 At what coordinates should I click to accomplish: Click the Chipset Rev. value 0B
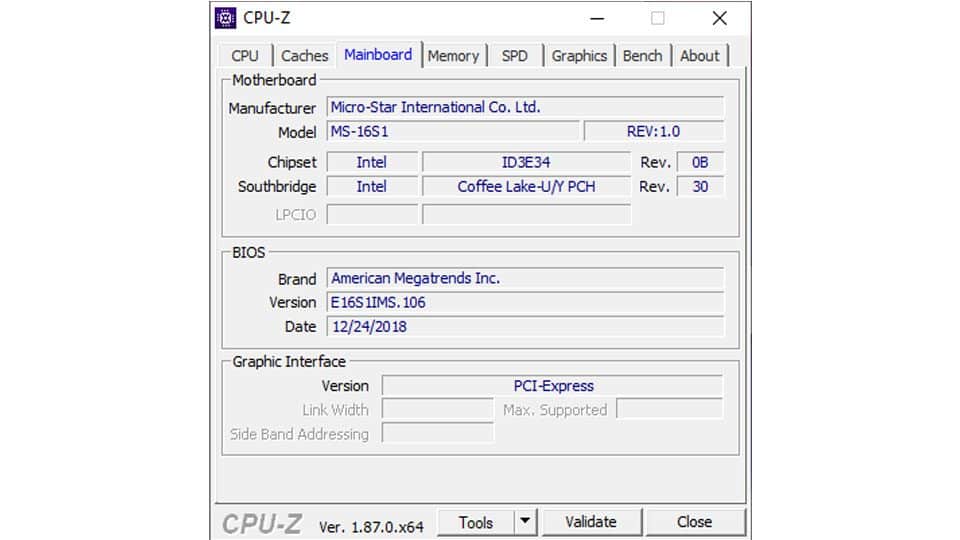click(x=700, y=162)
